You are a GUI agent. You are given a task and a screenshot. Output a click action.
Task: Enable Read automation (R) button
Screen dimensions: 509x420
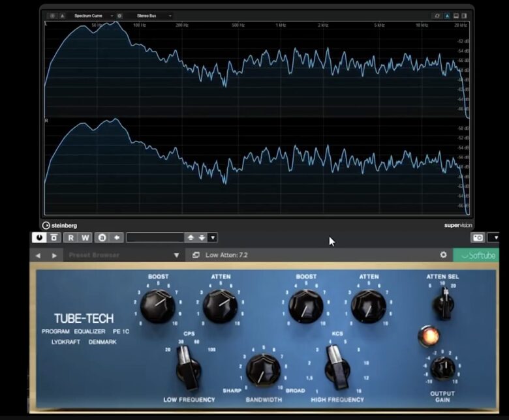[70, 238]
